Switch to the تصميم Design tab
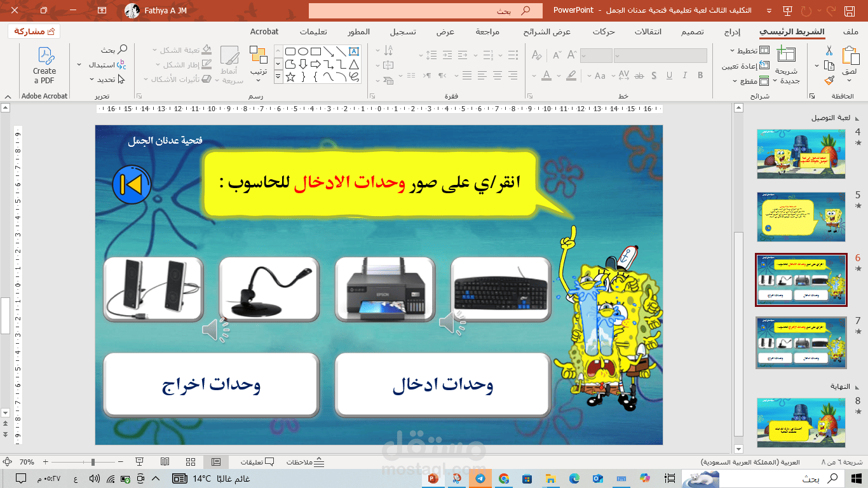 693,32
